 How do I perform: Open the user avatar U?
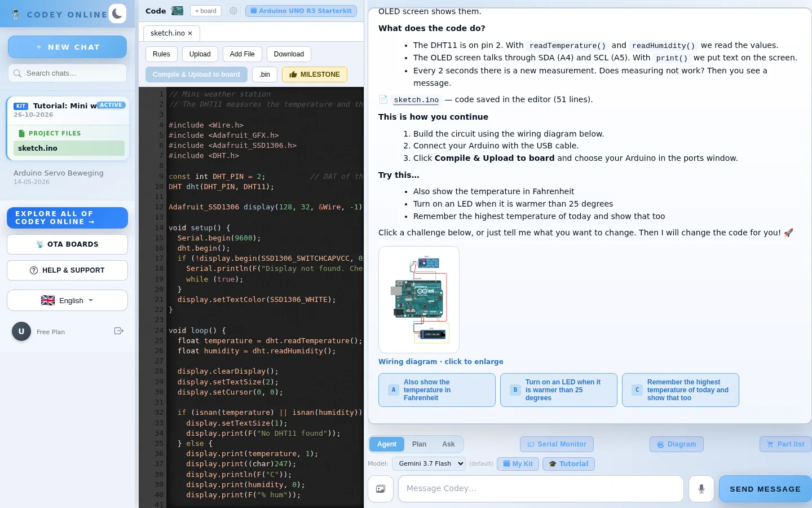tap(21, 331)
